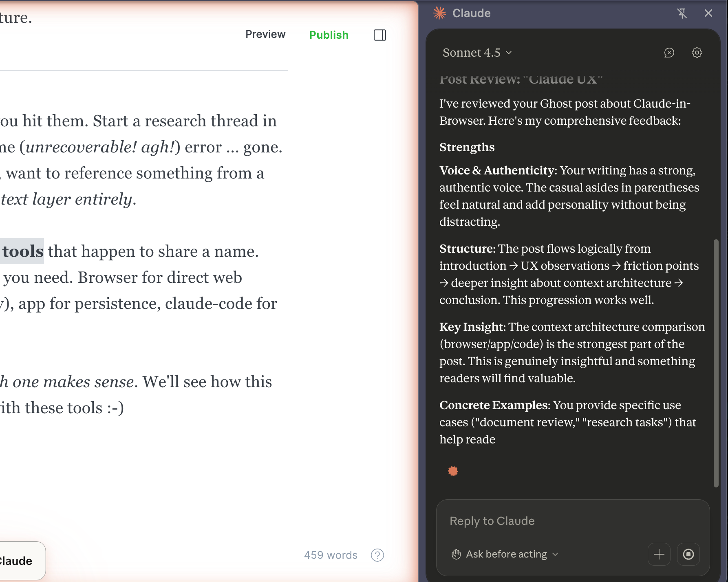This screenshot has height=582, width=728.
Task: Unpin the Claude side panel
Action: pyautogui.click(x=682, y=13)
